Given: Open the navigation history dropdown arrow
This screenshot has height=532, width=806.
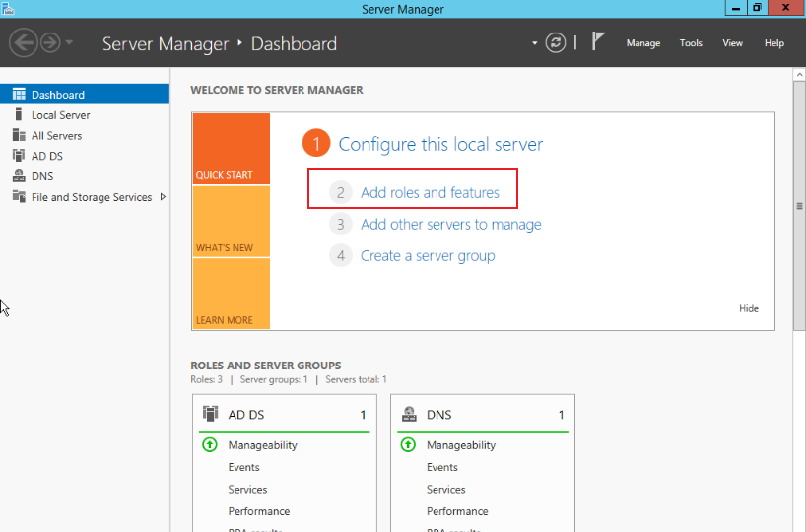Looking at the screenshot, I should point(69,42).
